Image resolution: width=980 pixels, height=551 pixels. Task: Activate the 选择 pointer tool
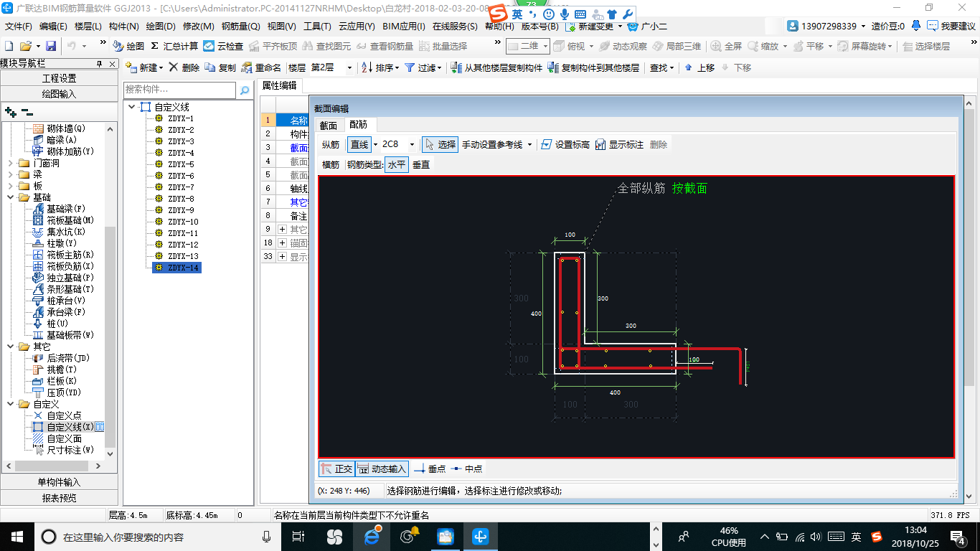point(440,144)
